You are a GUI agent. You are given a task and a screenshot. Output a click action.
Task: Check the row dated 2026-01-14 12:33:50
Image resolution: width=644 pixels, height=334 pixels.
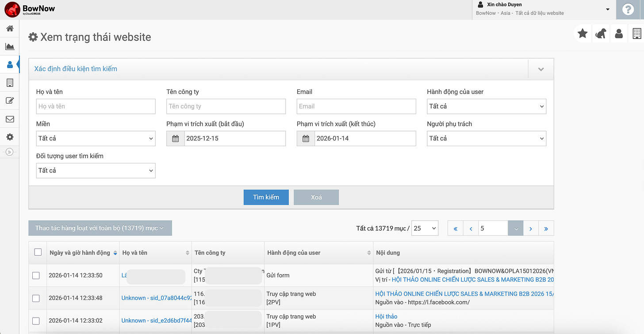pos(36,276)
